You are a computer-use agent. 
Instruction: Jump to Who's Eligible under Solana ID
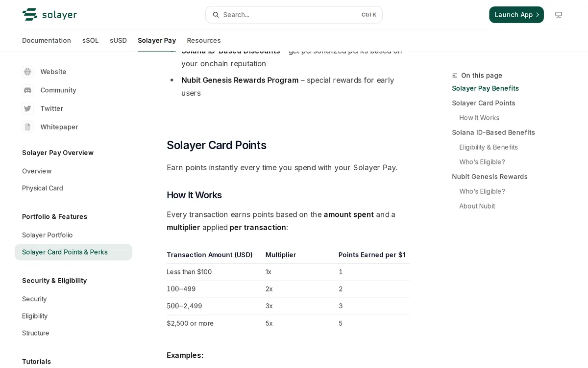tap(482, 162)
